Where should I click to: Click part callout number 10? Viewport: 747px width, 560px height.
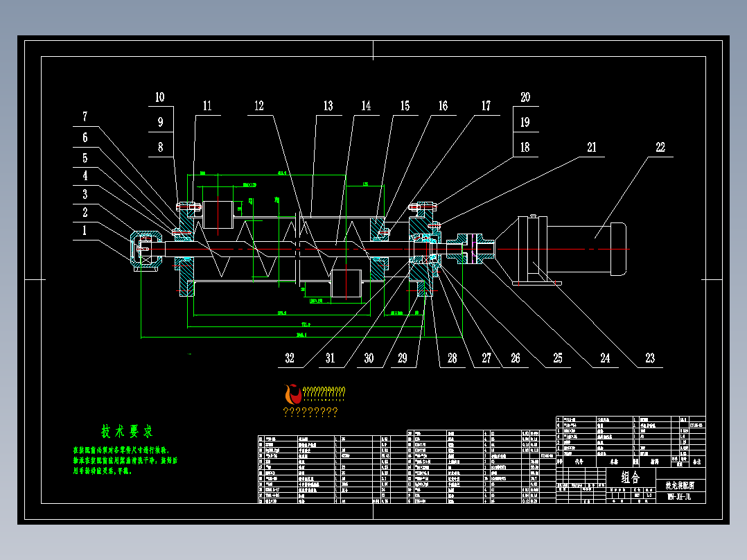click(160, 97)
